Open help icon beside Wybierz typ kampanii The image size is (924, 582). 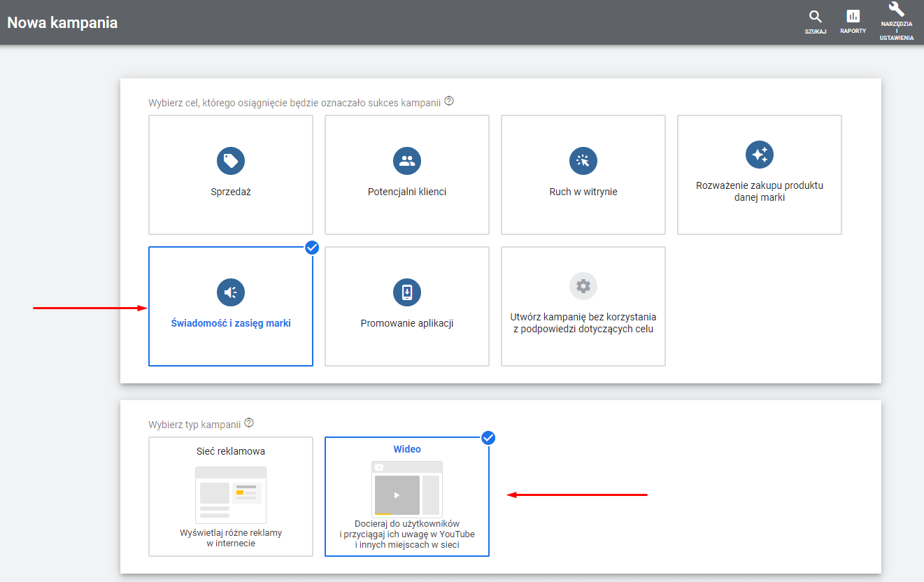pyautogui.click(x=249, y=423)
